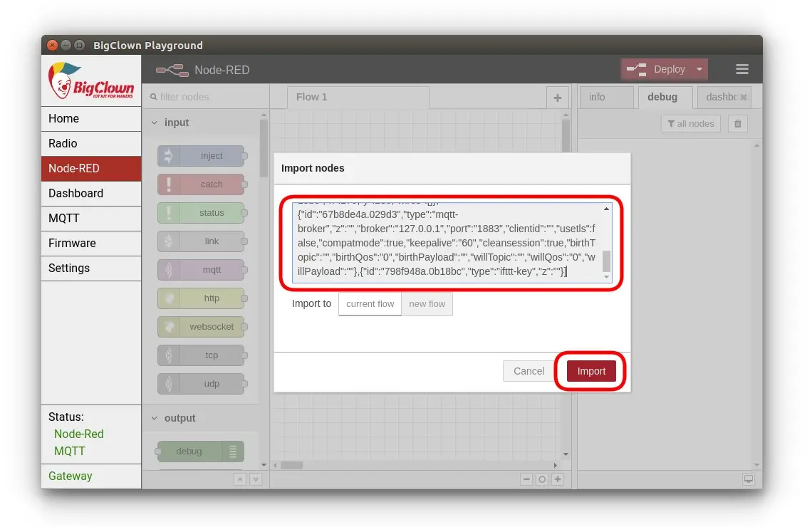The height and width of the screenshot is (527, 812).
Task: Zoom in canvas with plus icon
Action: pyautogui.click(x=558, y=479)
